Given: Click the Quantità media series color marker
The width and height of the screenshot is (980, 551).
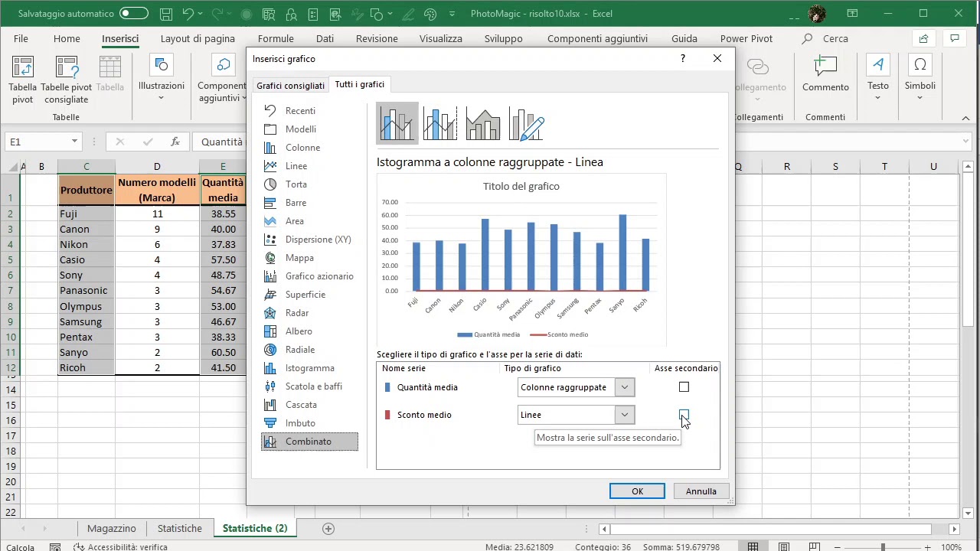Looking at the screenshot, I should click(x=387, y=387).
